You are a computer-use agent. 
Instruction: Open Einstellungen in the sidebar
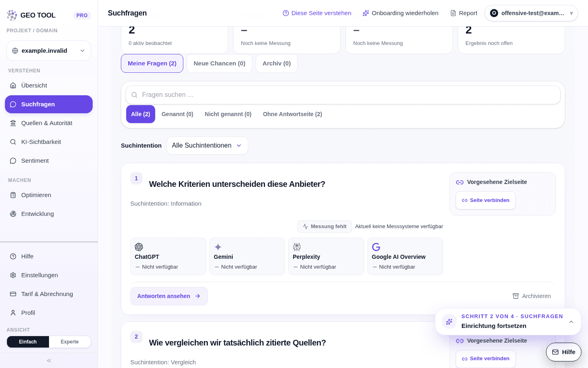coord(49,275)
